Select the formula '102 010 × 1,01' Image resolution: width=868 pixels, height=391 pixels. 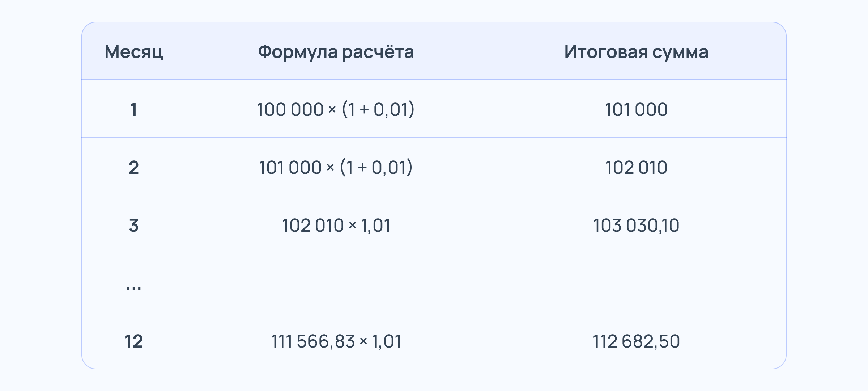[x=336, y=225]
